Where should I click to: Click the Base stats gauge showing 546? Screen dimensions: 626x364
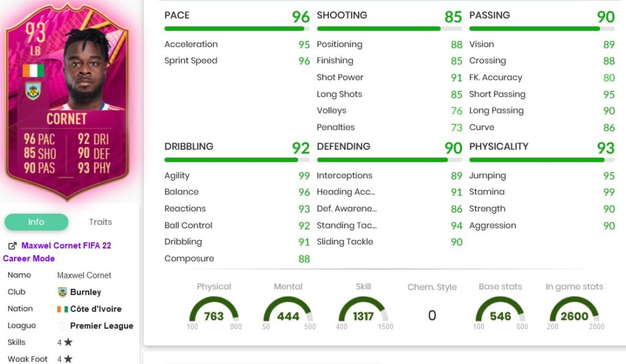pyautogui.click(x=500, y=315)
